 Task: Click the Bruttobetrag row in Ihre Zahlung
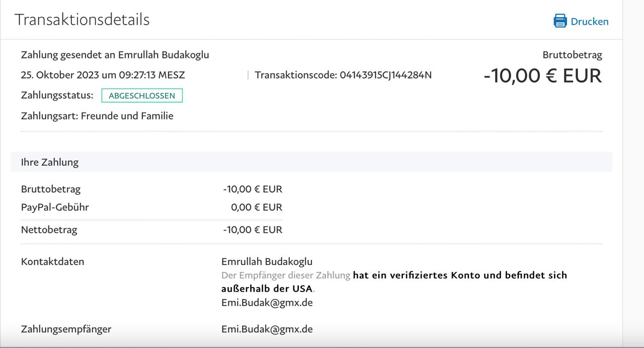51,189
